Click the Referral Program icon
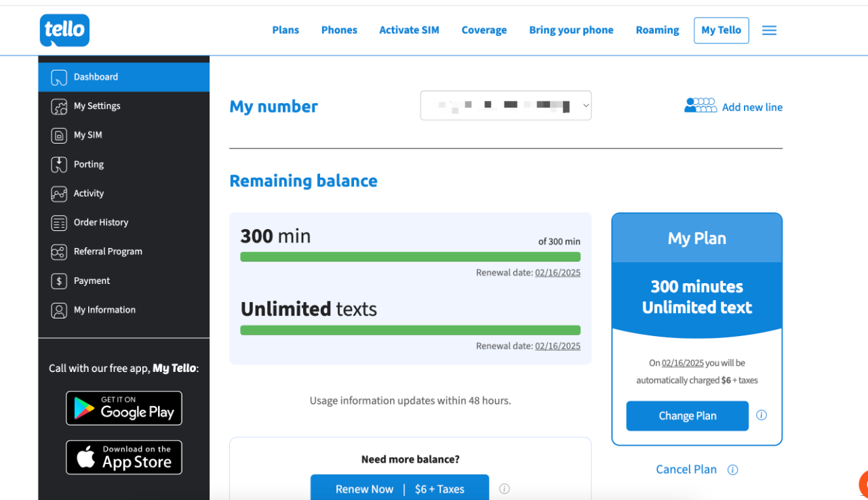 point(59,252)
